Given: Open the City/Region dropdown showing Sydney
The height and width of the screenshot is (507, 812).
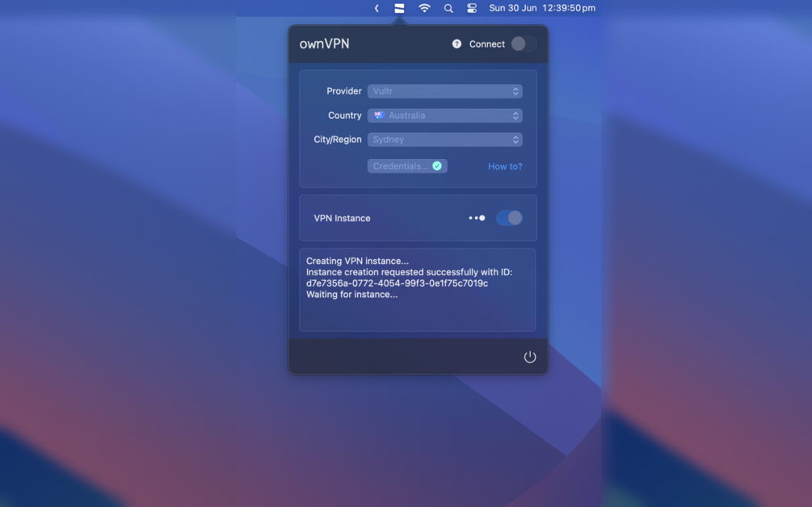Looking at the screenshot, I should point(445,139).
